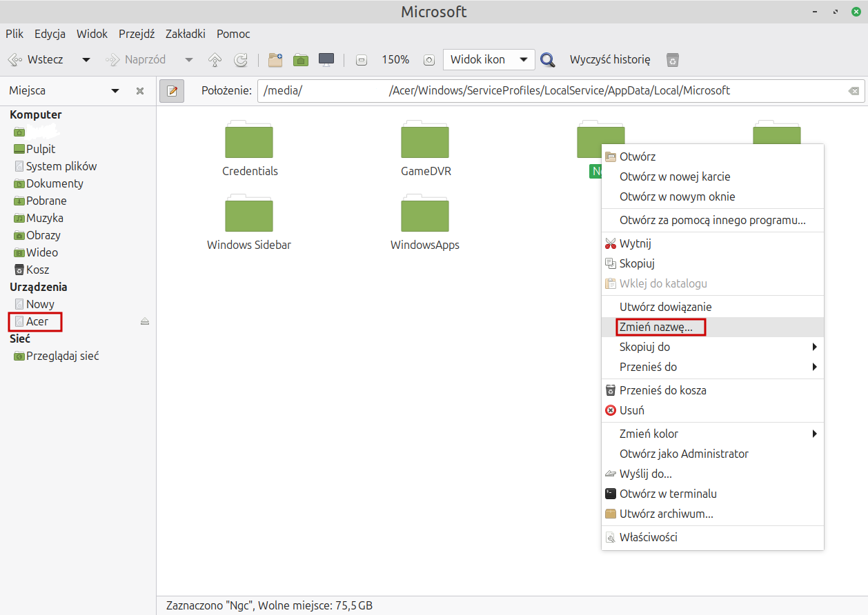This screenshot has height=615, width=868.
Task: Zoom in with the plus icon
Action: tap(429, 60)
